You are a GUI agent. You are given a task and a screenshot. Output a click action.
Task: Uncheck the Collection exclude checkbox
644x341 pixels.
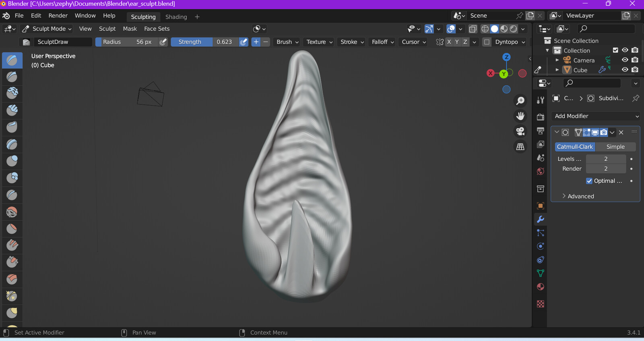point(615,50)
